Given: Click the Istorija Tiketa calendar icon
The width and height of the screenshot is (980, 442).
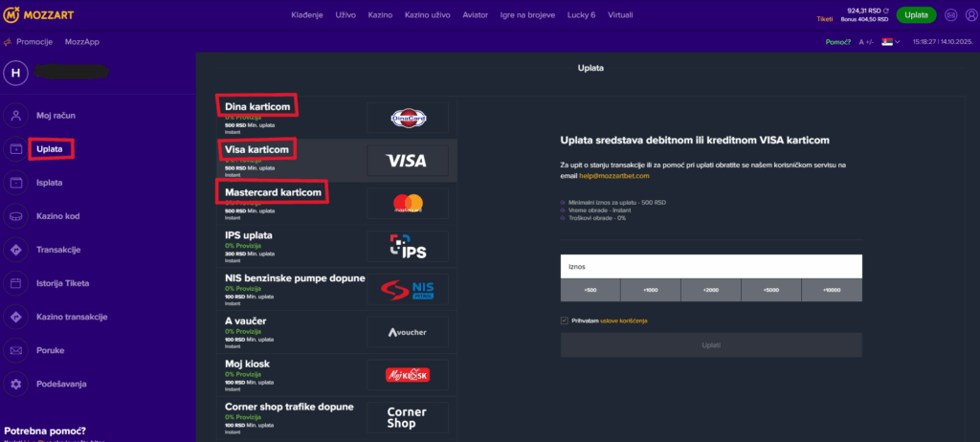Looking at the screenshot, I should tap(16, 283).
